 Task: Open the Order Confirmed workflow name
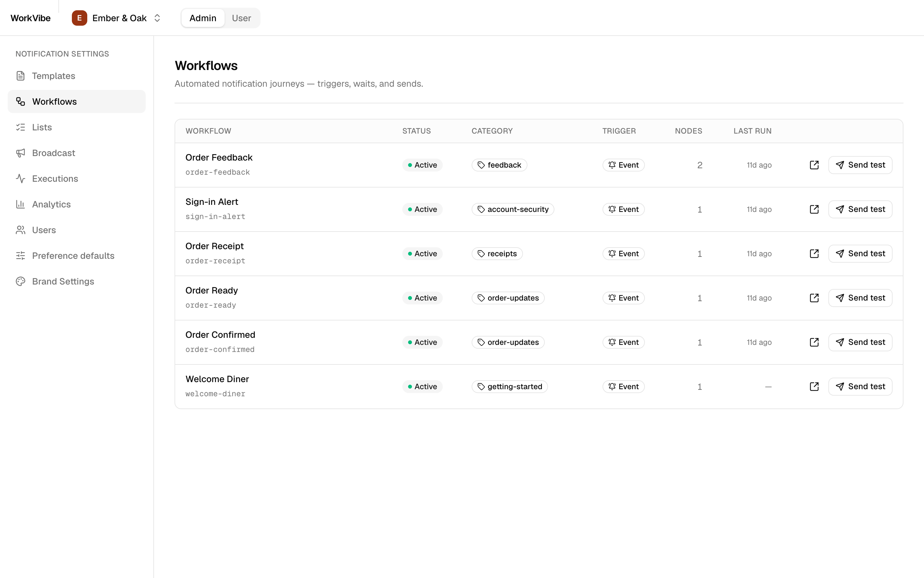(x=220, y=335)
